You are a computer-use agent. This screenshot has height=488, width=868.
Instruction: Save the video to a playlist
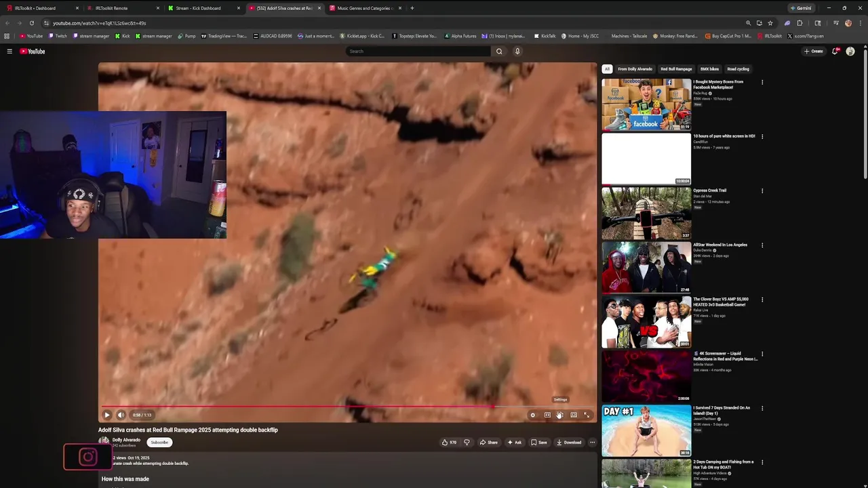(x=539, y=443)
